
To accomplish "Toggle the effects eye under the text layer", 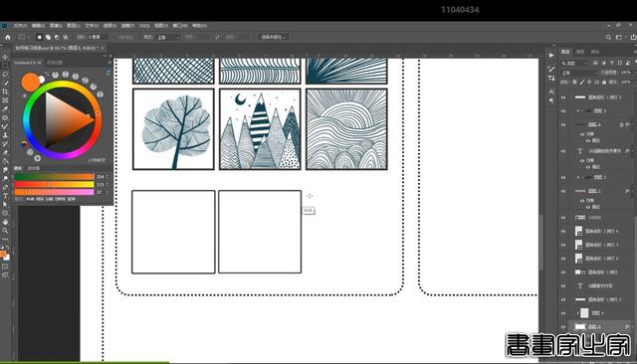I will (x=581, y=160).
